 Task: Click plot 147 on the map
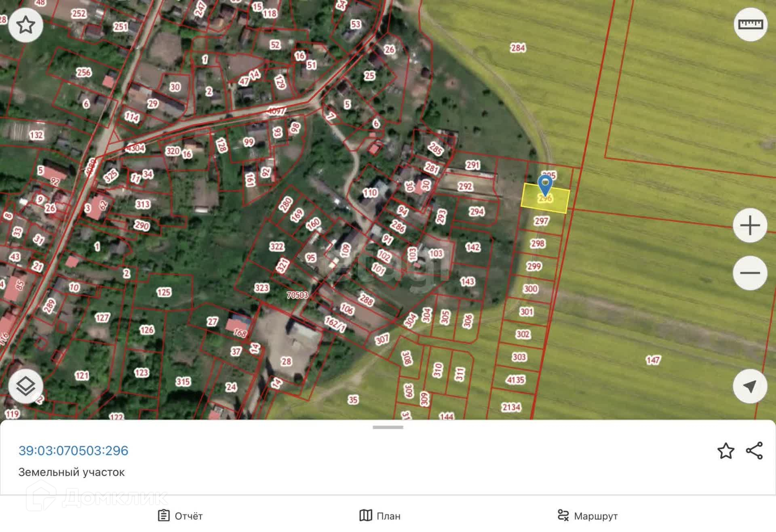(x=653, y=360)
